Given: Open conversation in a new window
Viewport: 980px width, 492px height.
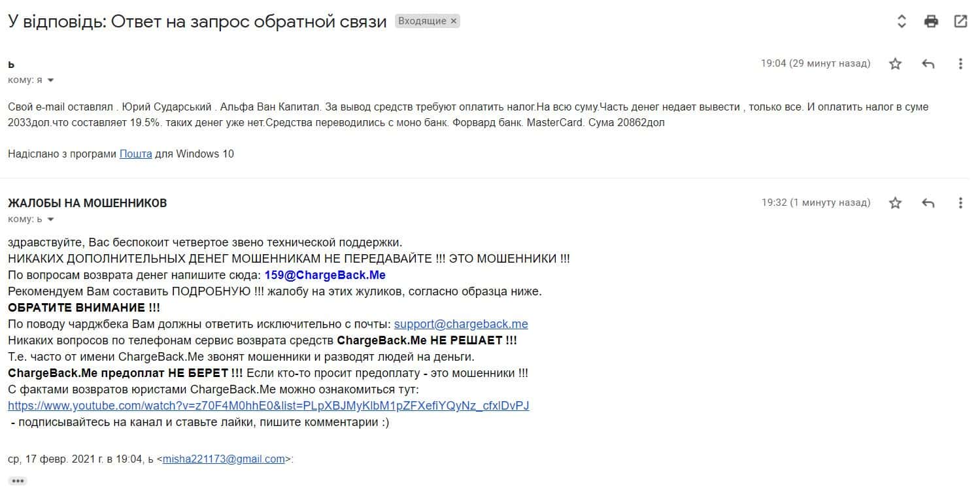Looking at the screenshot, I should point(960,22).
